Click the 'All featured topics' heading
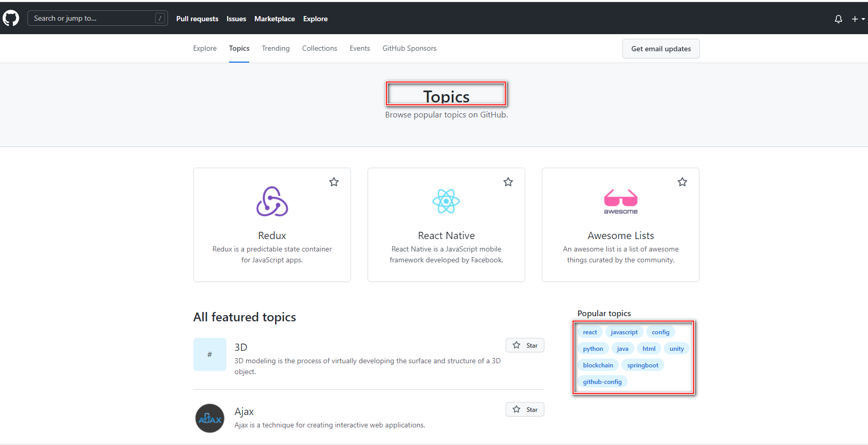This screenshot has width=868, height=445. click(245, 317)
